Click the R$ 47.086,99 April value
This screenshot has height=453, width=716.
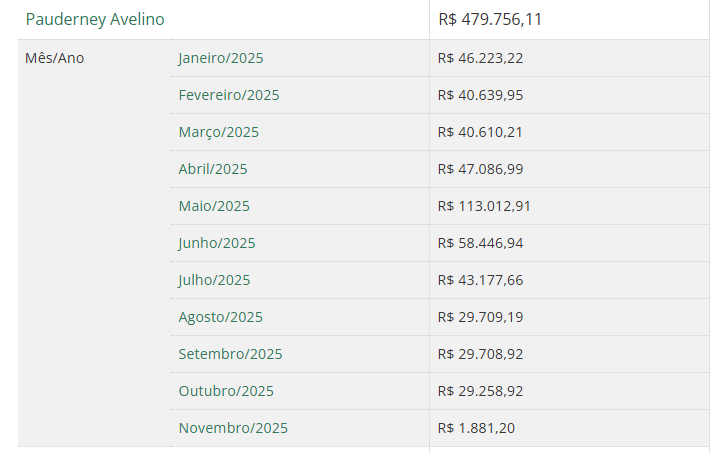[481, 169]
